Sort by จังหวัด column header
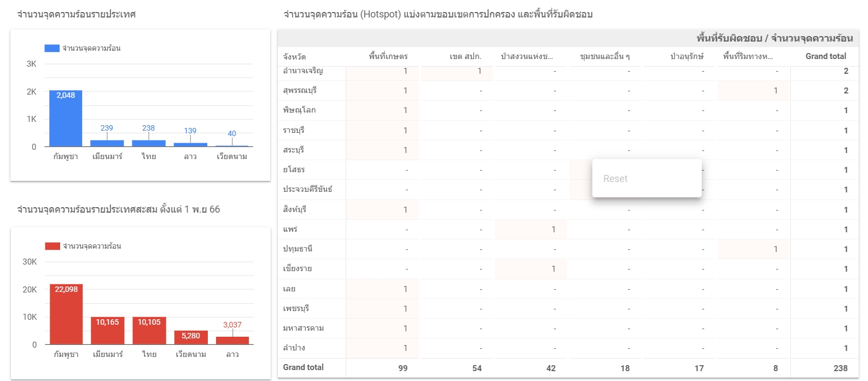 point(294,56)
